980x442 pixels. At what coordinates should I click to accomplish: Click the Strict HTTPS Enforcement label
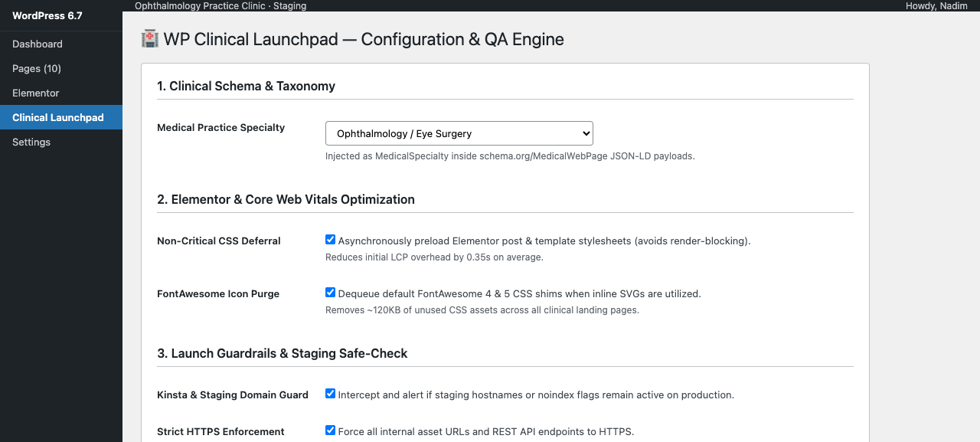220,431
